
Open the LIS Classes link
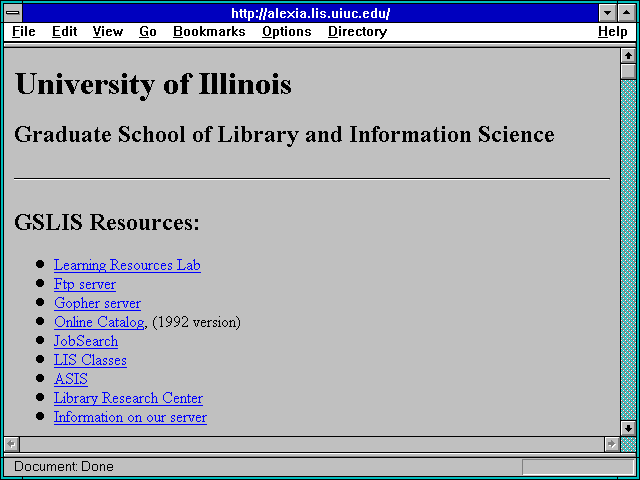(90, 360)
